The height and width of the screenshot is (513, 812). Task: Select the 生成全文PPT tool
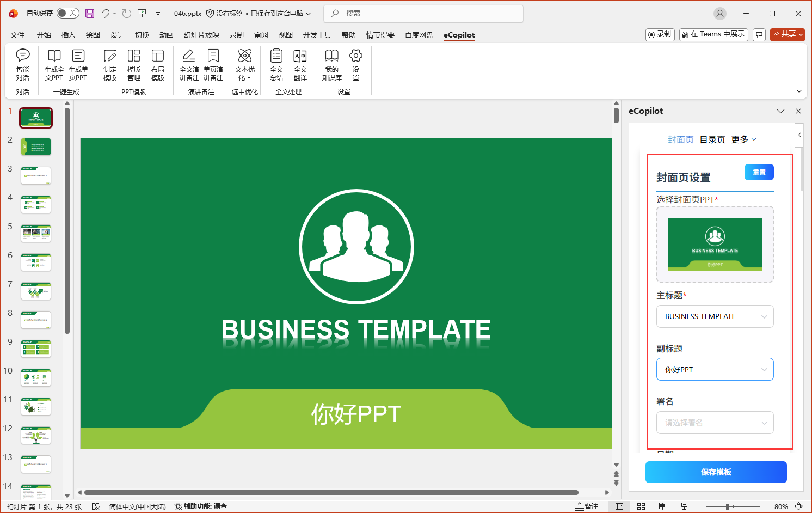[x=53, y=65]
